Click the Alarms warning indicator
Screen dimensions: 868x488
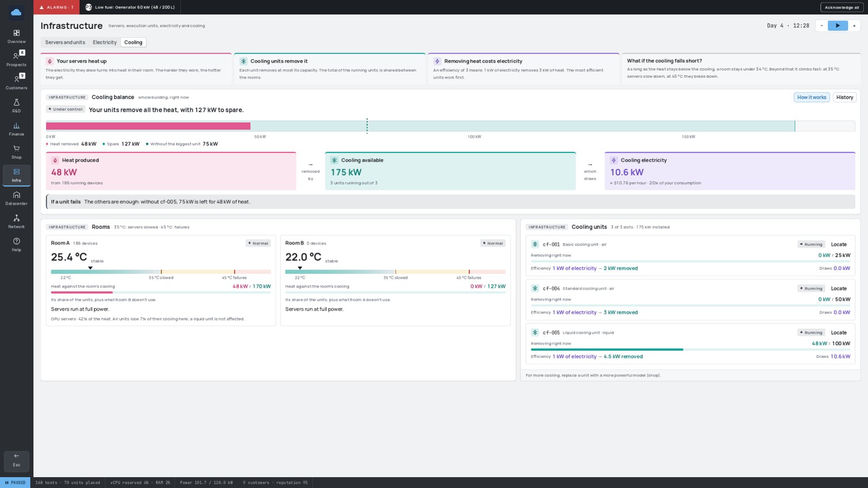[x=56, y=7]
